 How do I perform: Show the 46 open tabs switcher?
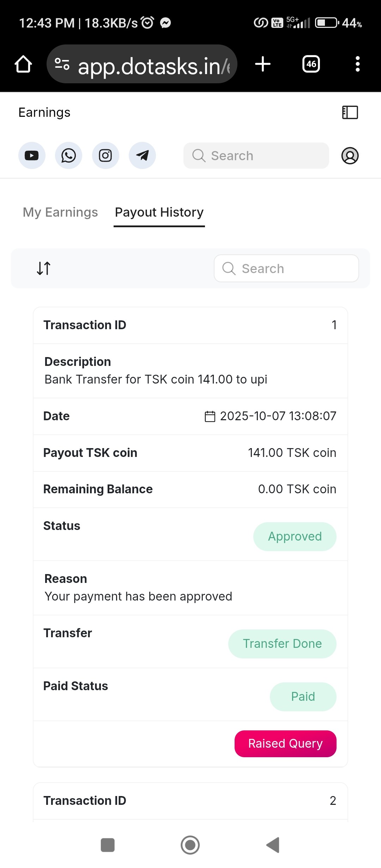[311, 64]
